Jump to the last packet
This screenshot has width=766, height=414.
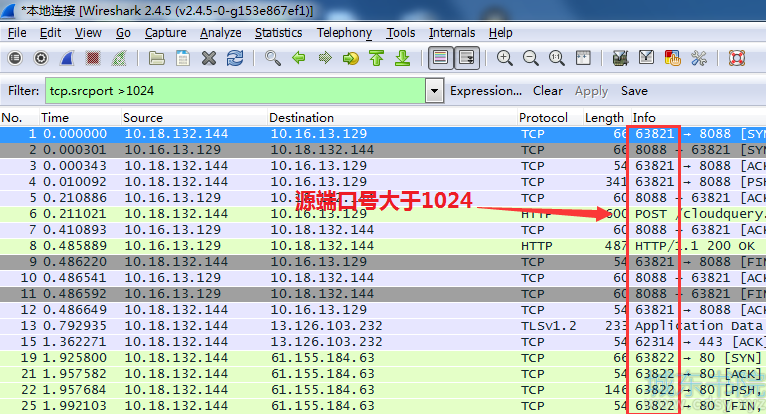[402, 59]
